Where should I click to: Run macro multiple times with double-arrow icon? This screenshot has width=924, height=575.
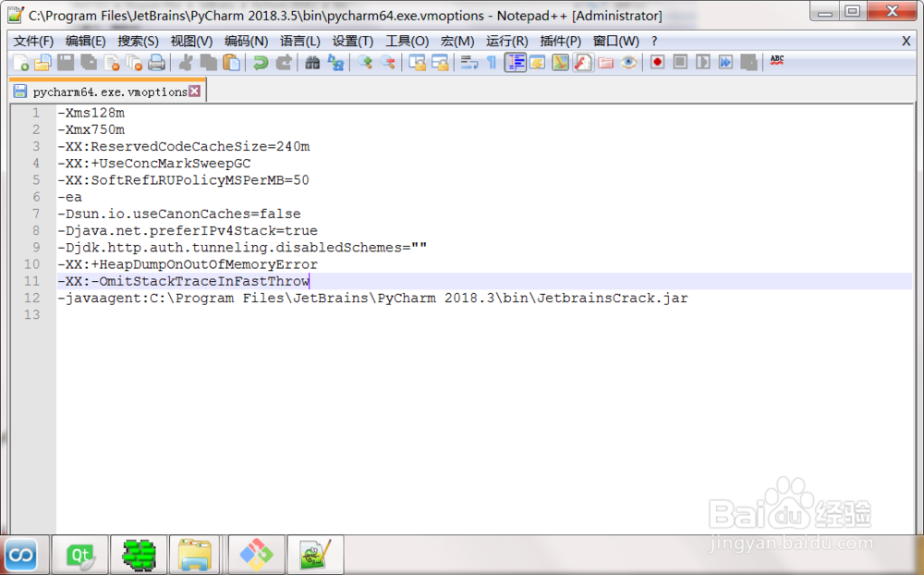click(726, 62)
